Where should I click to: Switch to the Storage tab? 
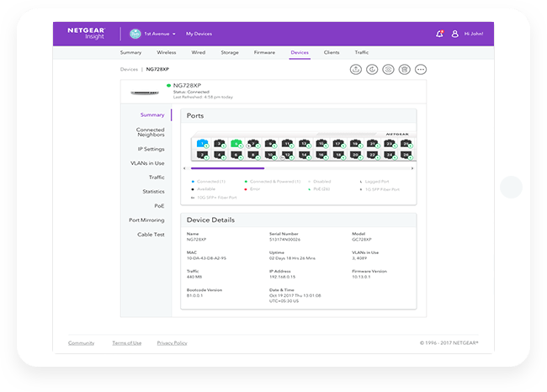(x=230, y=53)
